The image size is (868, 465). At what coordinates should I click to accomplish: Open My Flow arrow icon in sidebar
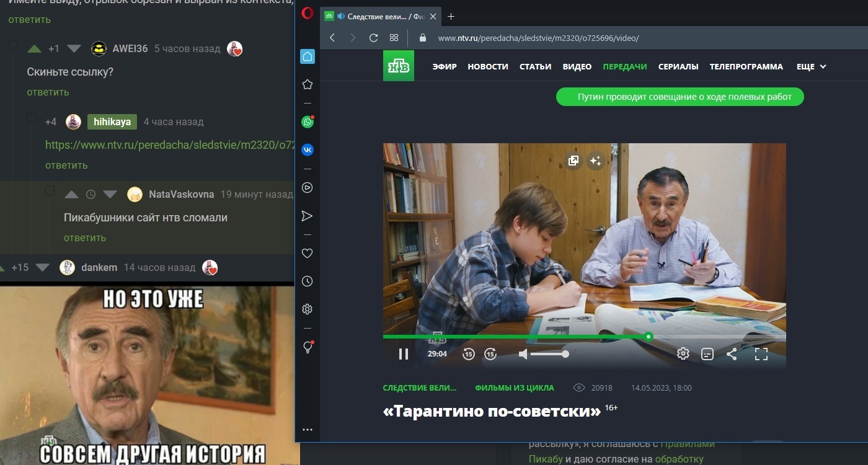[308, 216]
